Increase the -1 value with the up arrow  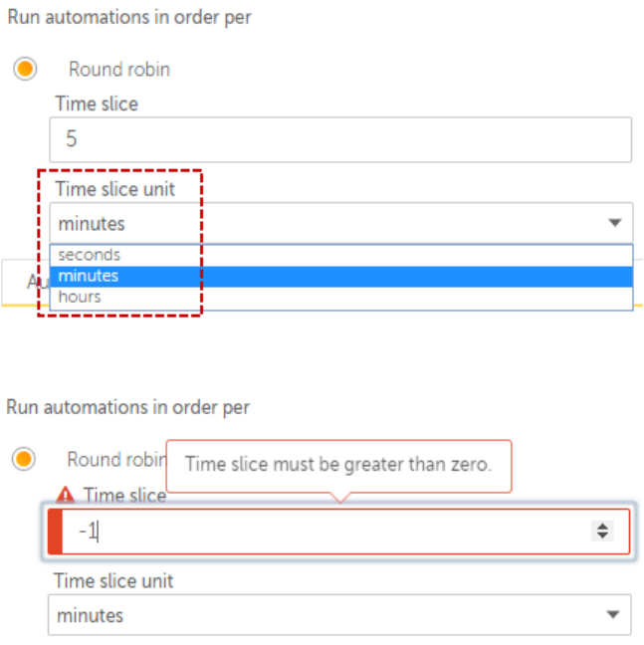(x=602, y=526)
